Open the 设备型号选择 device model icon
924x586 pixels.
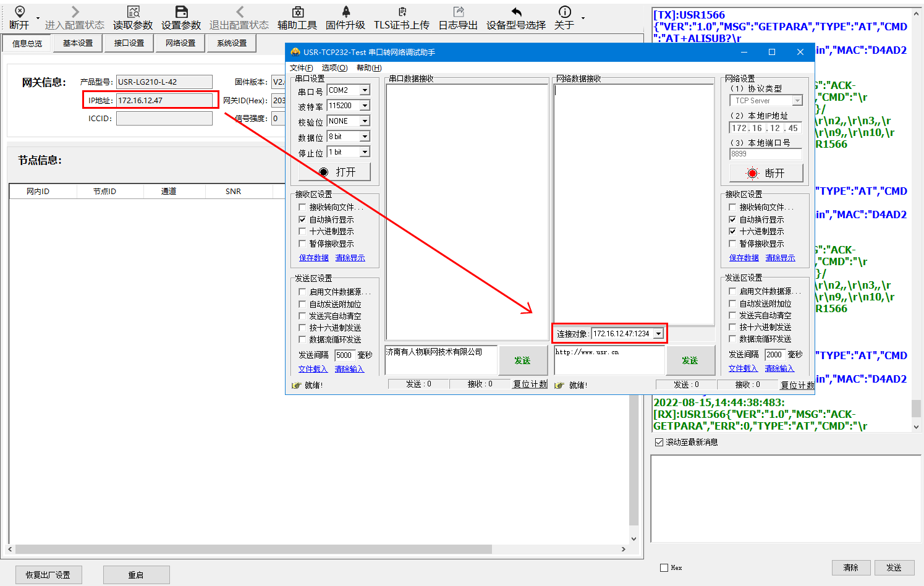pyautogui.click(x=516, y=12)
